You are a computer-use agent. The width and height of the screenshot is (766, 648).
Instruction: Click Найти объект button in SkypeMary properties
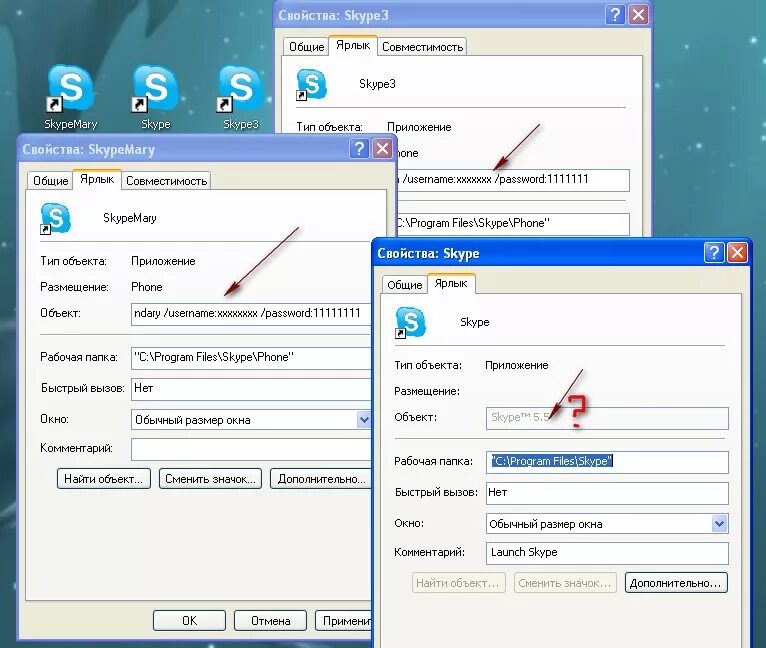[x=104, y=479]
